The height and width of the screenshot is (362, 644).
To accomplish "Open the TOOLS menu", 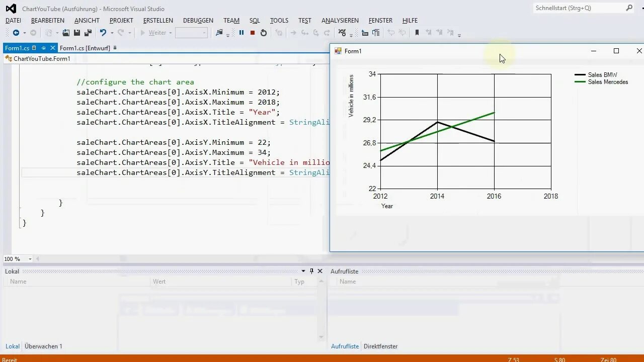I will click(x=279, y=21).
